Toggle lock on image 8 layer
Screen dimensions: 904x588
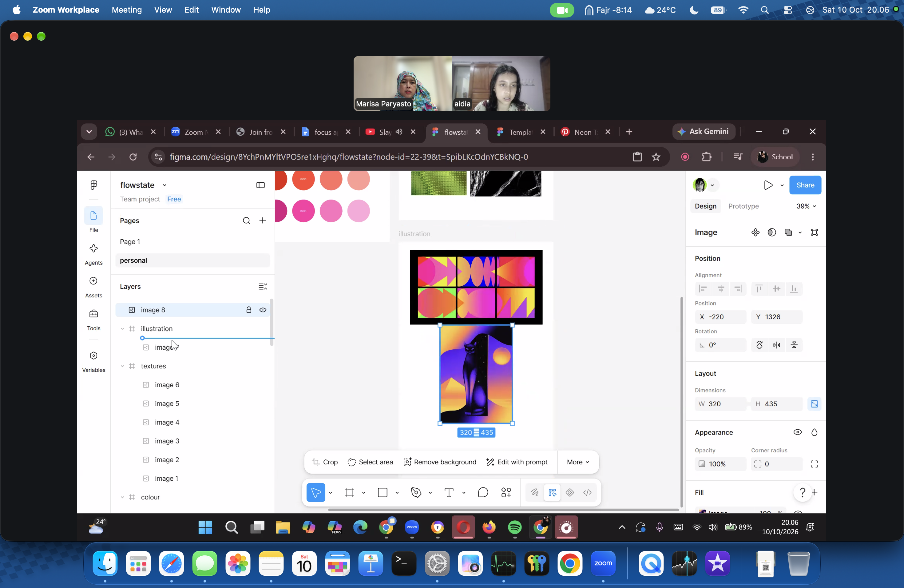249,310
